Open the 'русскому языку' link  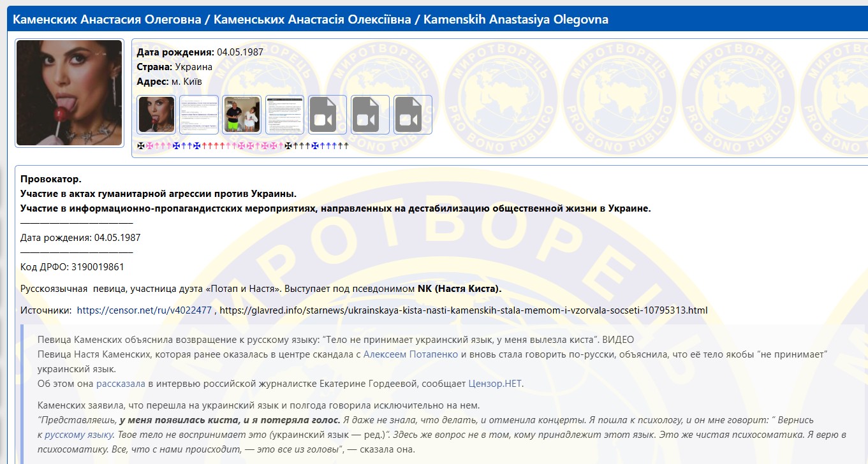[79, 435]
